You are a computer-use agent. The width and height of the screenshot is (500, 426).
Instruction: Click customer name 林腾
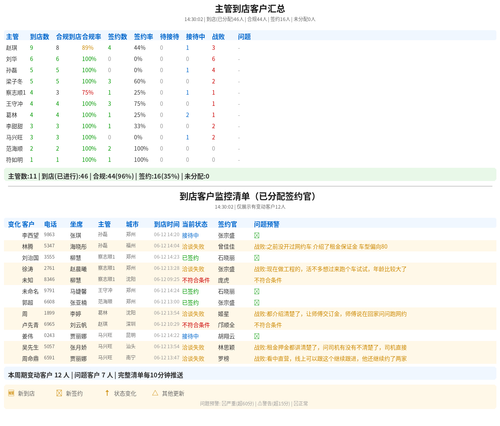(x=28, y=247)
